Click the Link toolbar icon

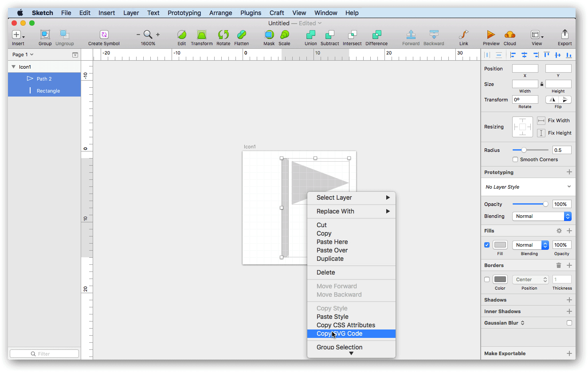463,35
